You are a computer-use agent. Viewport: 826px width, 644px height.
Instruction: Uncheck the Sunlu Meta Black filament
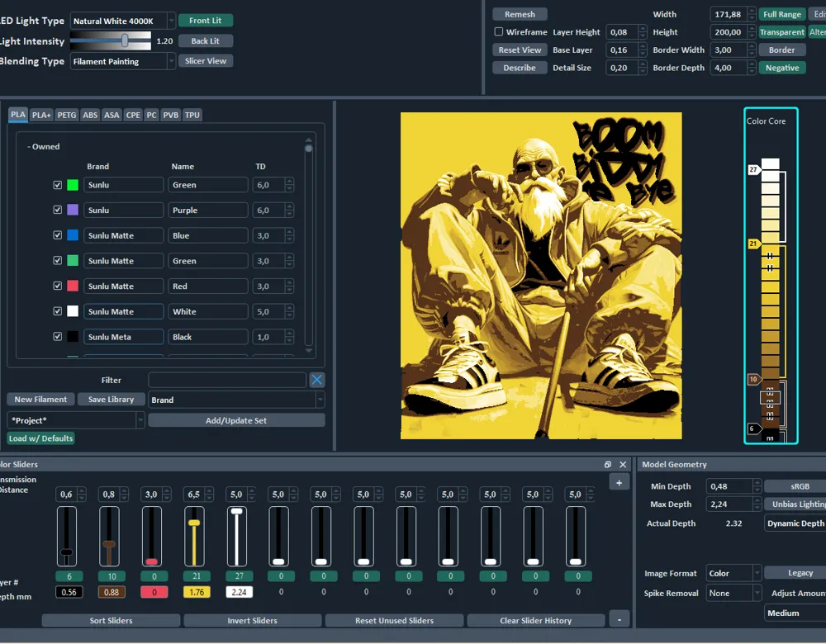58,336
